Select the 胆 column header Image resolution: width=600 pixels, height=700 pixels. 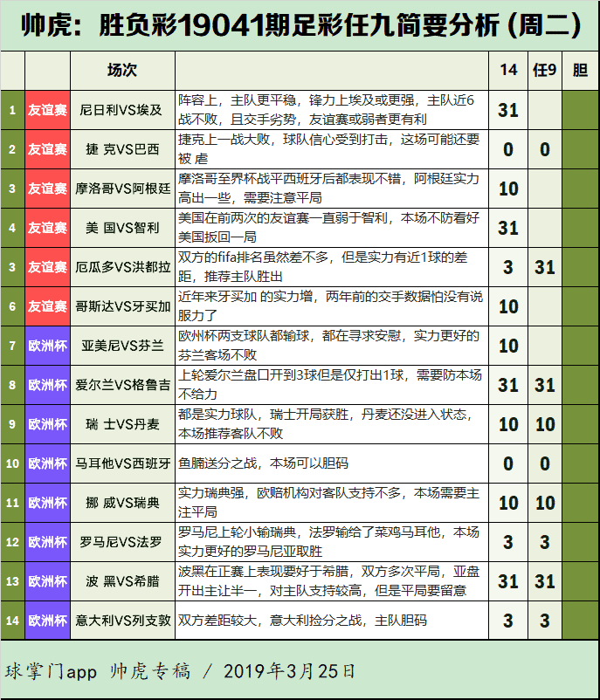click(580, 71)
